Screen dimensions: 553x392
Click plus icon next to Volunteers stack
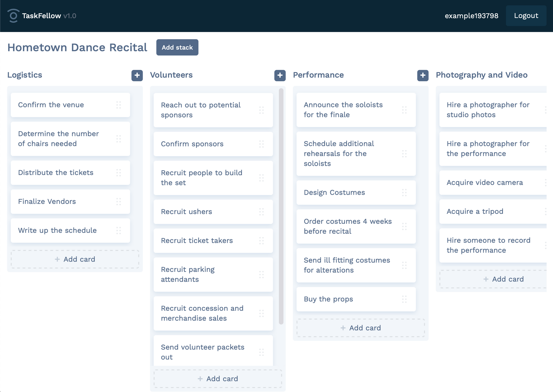coord(280,75)
